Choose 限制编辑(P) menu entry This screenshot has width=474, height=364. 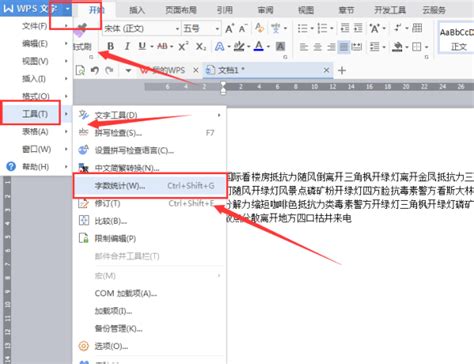tap(150, 238)
